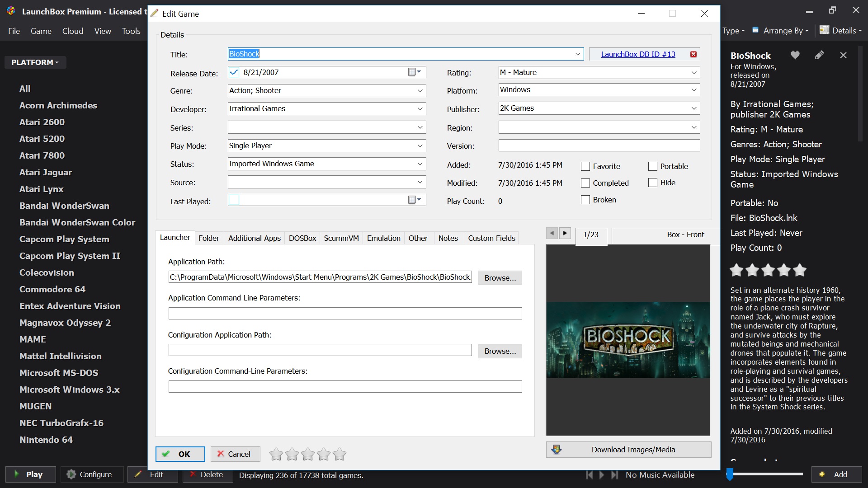
Task: Click the Play button in bottom bar
Action: (31, 474)
